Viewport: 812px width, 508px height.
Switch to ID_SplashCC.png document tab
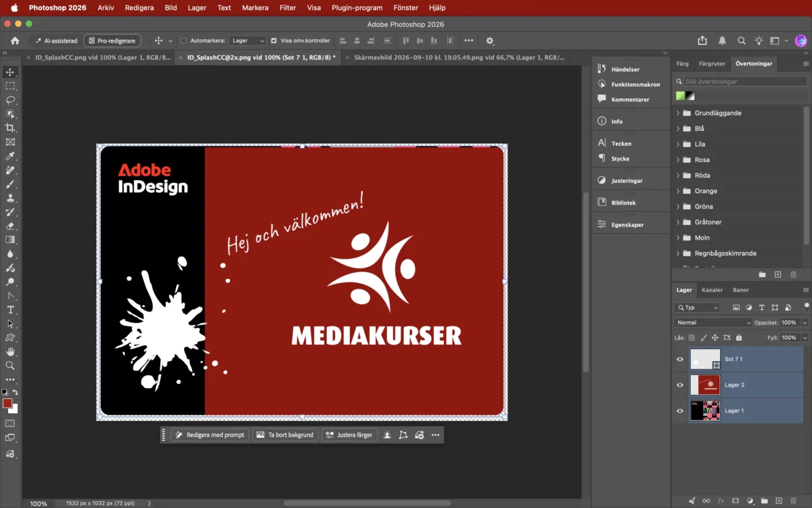click(97, 58)
